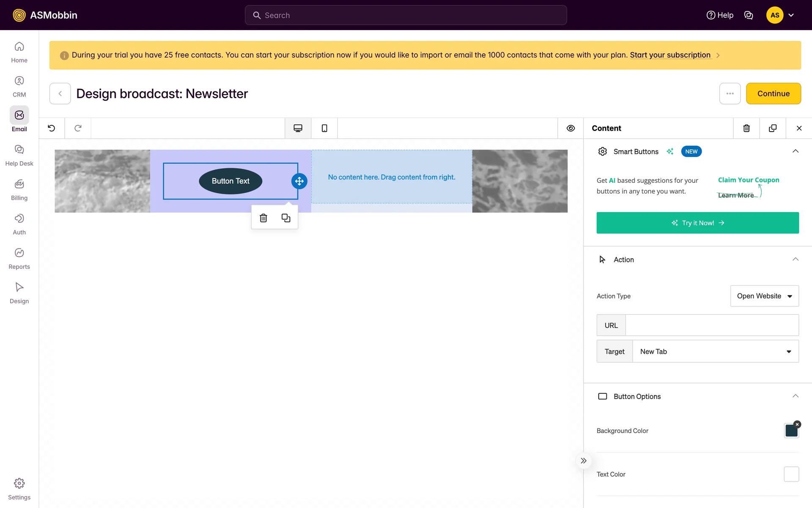The image size is (812, 508).
Task: Toggle preview with the eye icon
Action: click(571, 128)
